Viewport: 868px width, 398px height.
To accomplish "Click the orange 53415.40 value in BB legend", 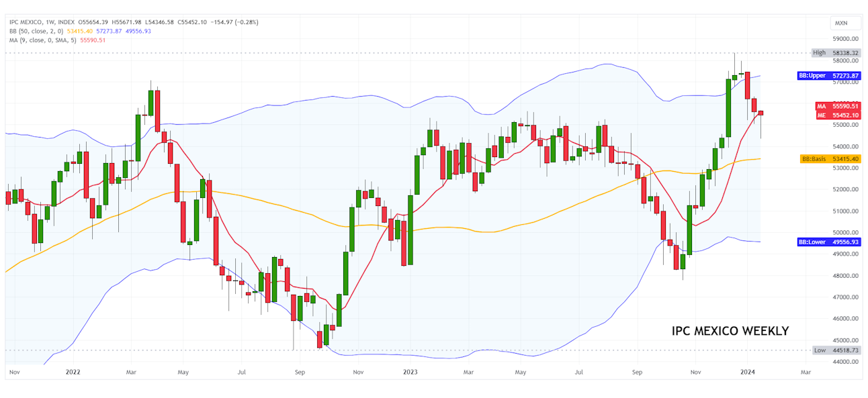I will tap(81, 31).
